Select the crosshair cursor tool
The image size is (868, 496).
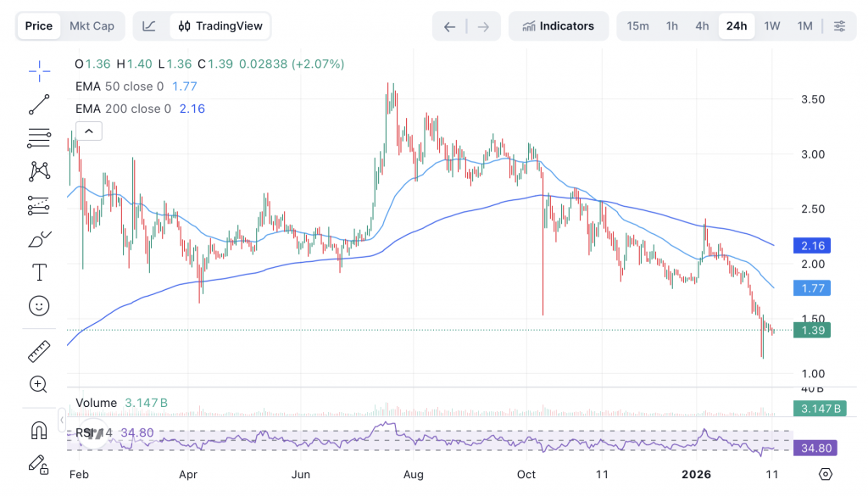pyautogui.click(x=39, y=72)
